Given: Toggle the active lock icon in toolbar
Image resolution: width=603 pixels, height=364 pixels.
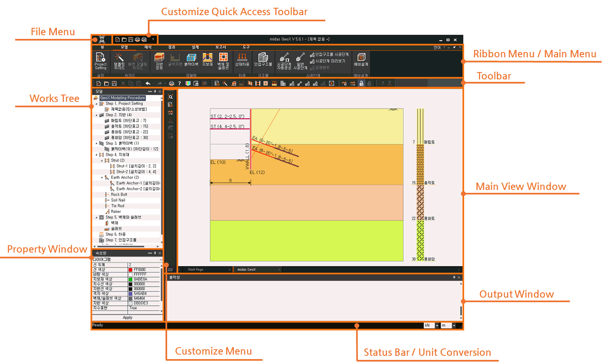Looking at the screenshot, I should point(361,84).
